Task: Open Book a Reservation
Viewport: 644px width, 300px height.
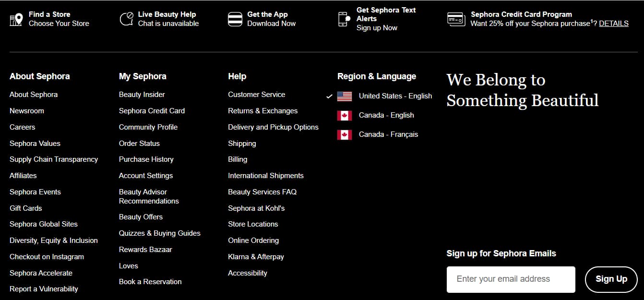Action: click(150, 282)
